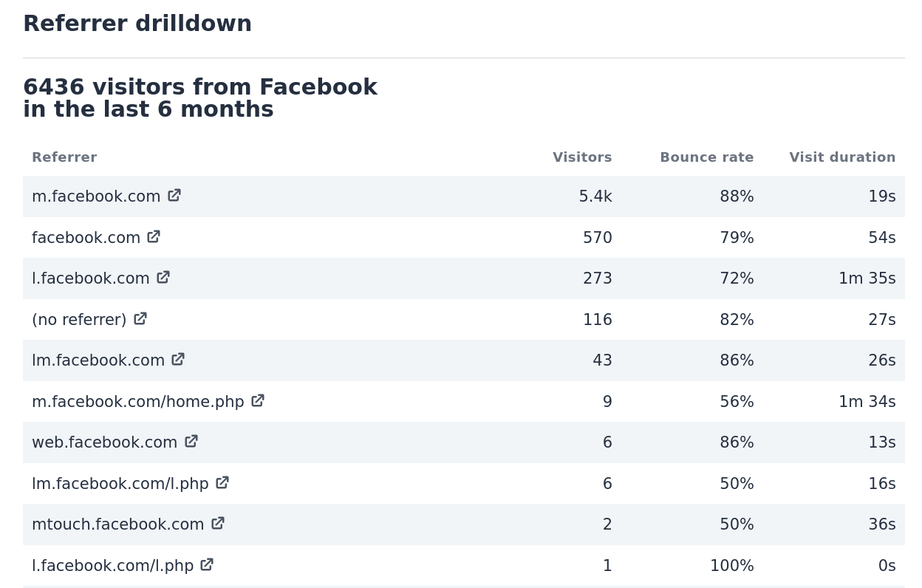This screenshot has width=922, height=588.
Task: Click external link icon next to web.facebook.com
Action: [191, 441]
